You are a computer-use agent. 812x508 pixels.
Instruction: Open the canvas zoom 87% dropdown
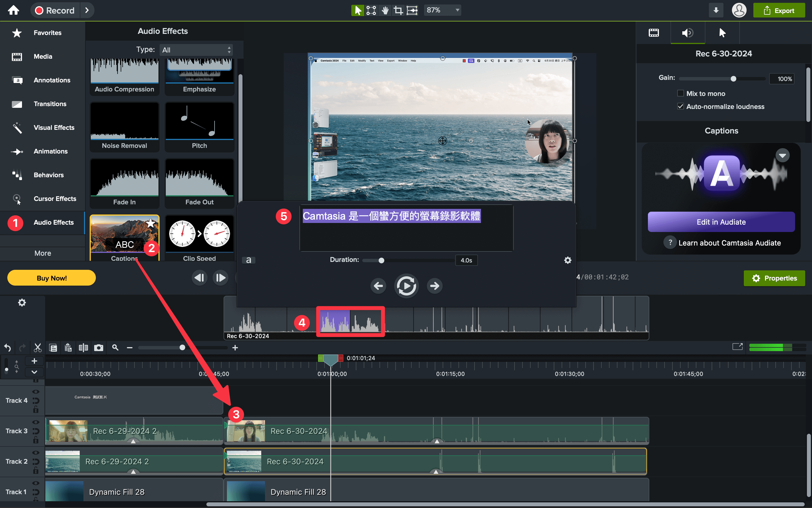(x=442, y=10)
